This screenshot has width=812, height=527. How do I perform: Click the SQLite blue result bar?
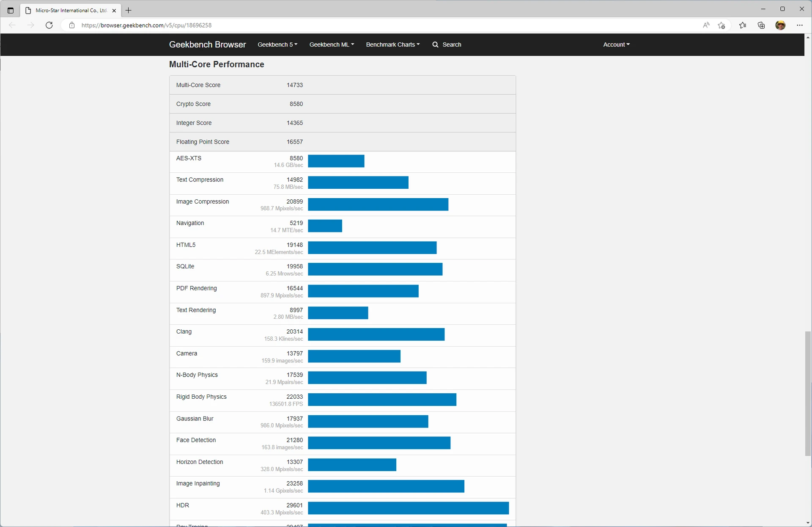coord(375,270)
